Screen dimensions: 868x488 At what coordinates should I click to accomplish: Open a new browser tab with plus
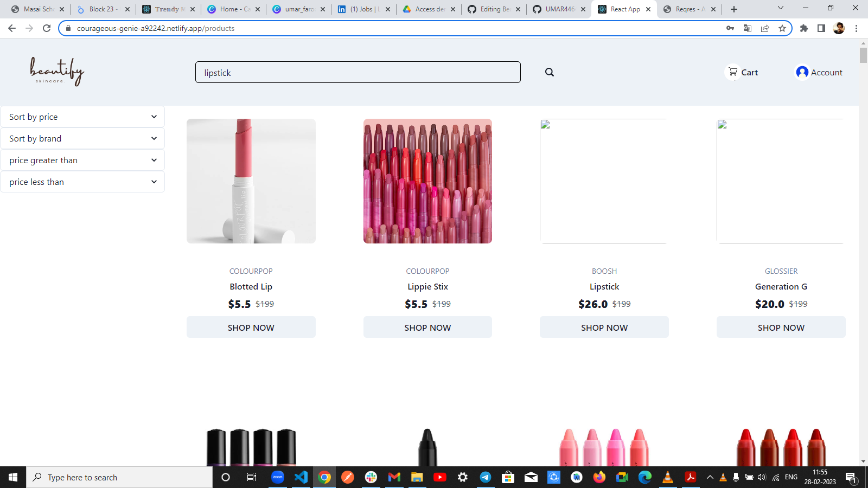(734, 9)
